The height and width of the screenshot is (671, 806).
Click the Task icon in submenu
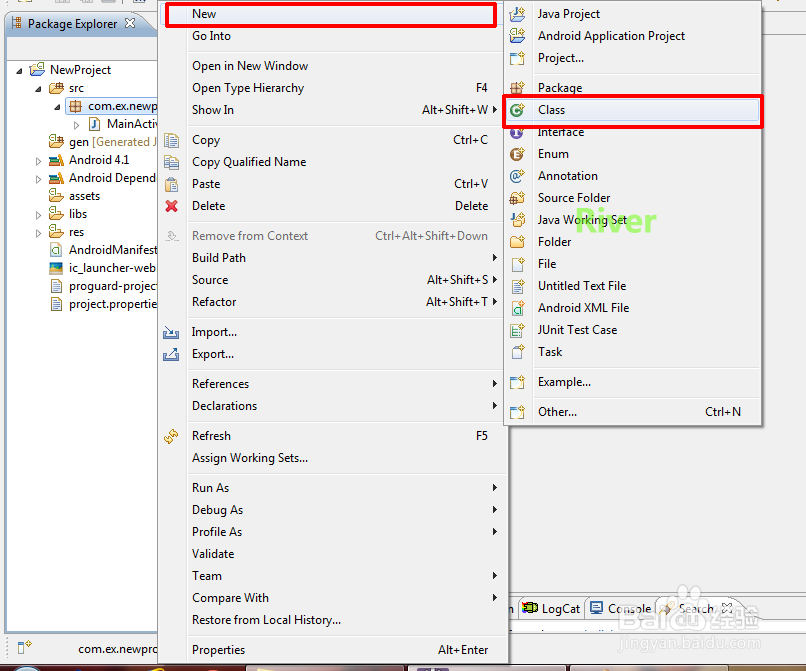(x=518, y=352)
